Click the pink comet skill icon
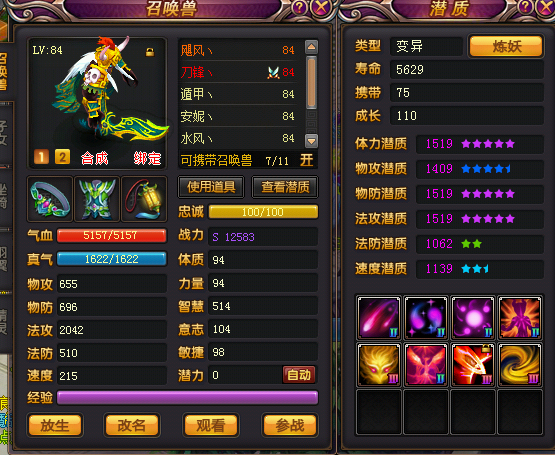This screenshot has width=555, height=455. click(x=379, y=318)
